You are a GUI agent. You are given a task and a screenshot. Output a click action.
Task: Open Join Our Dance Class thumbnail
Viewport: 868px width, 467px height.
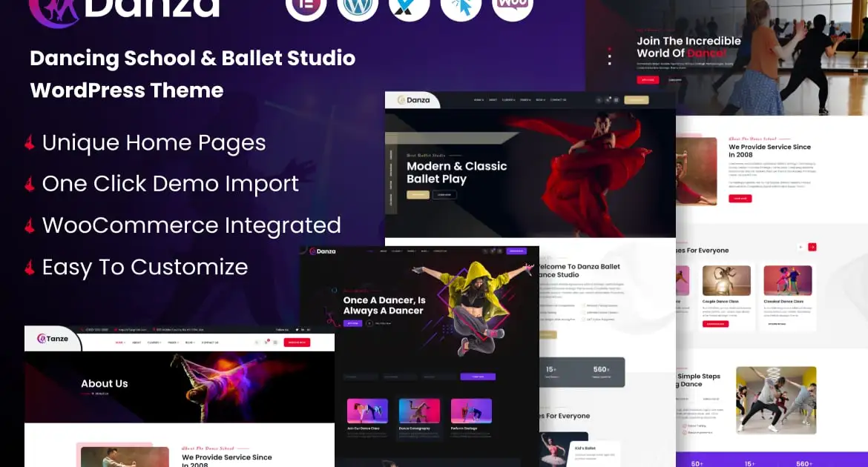coord(367,411)
